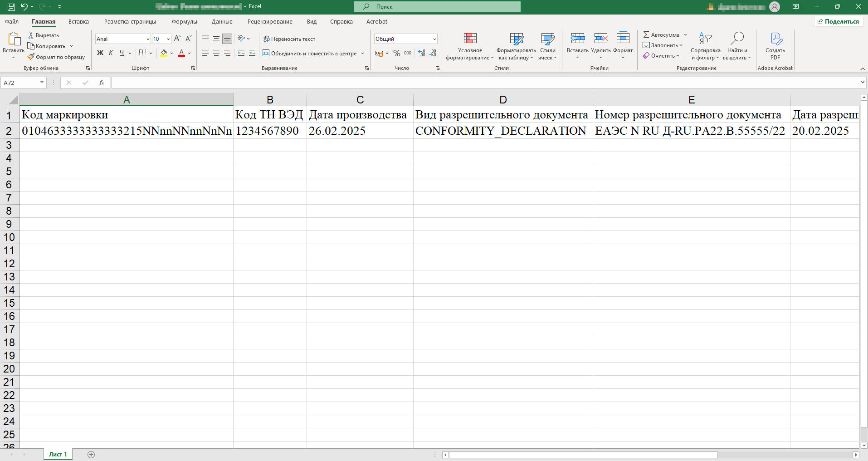868x461 pixels.
Task: Click the center horizontal alignment icon
Action: pos(216,53)
